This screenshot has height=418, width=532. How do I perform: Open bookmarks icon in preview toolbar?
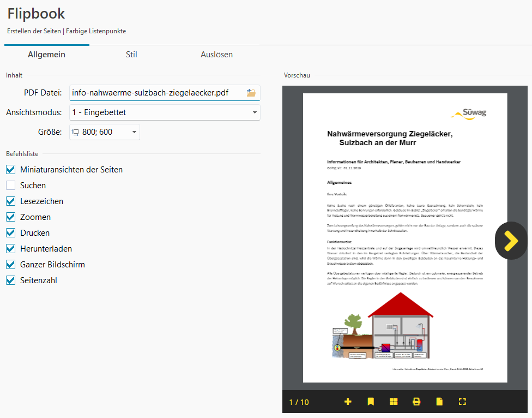(371, 402)
